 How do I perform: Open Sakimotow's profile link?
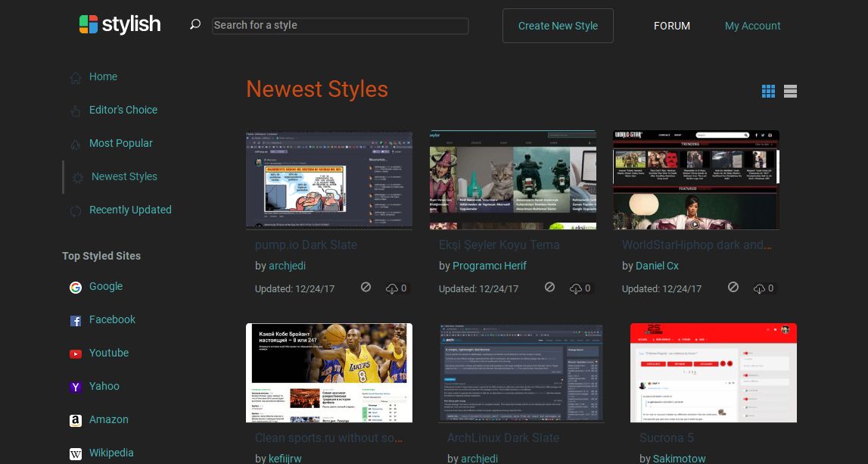pos(679,458)
